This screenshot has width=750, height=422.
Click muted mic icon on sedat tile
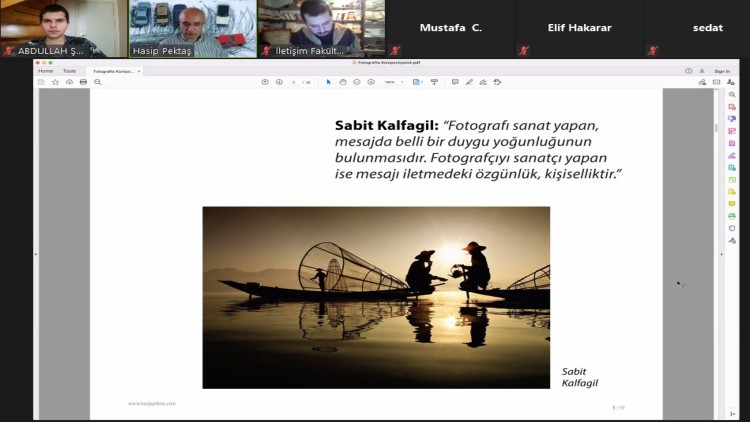tap(652, 50)
